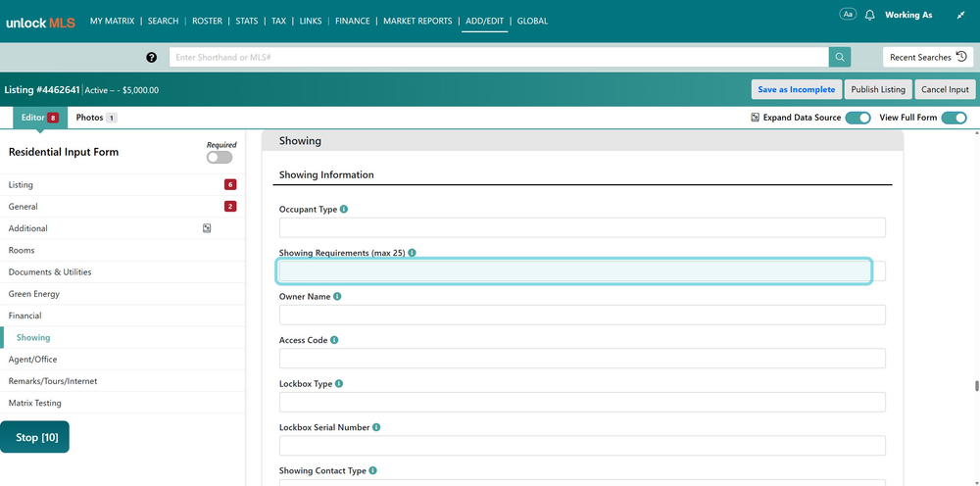Screen dimensions: 980x486
Task: Show info for Lockbox Type
Action: pyautogui.click(x=339, y=383)
